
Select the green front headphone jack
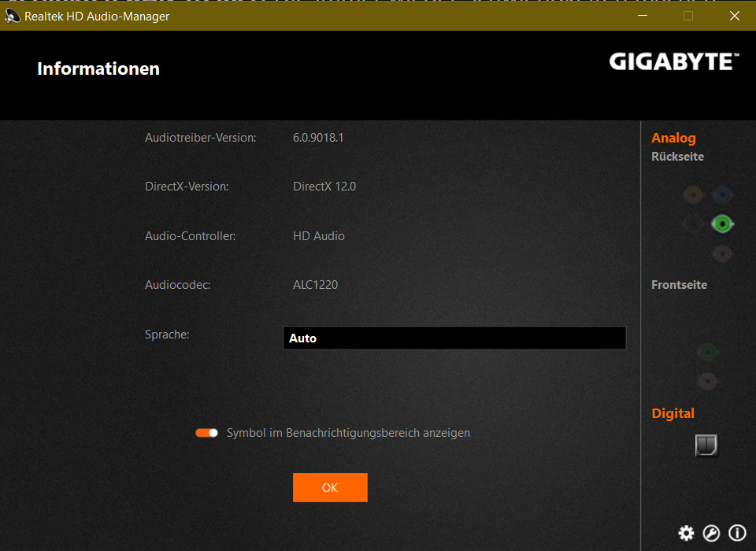pyautogui.click(x=707, y=353)
